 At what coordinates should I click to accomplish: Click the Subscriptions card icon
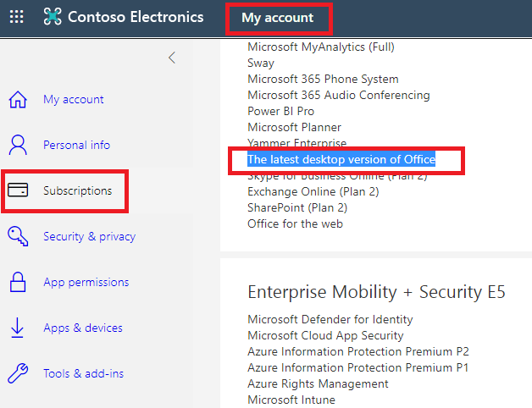pyautogui.click(x=18, y=190)
